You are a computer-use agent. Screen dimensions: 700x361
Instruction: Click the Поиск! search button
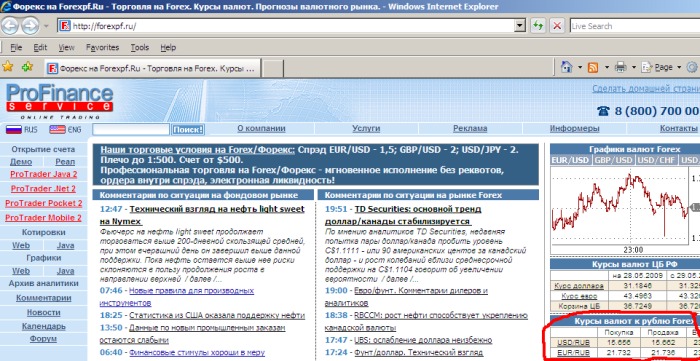click(x=188, y=129)
